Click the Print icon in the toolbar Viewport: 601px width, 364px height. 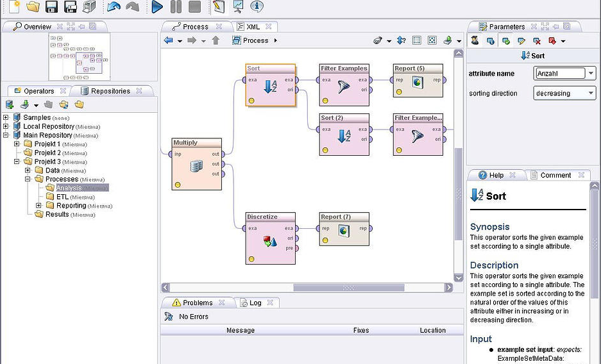(x=89, y=6)
